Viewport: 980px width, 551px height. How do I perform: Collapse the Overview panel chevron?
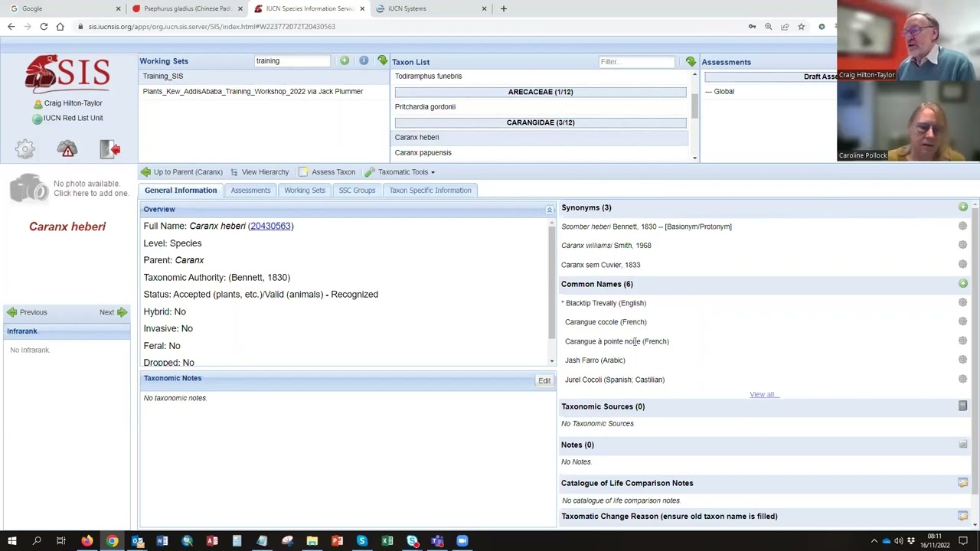(549, 209)
